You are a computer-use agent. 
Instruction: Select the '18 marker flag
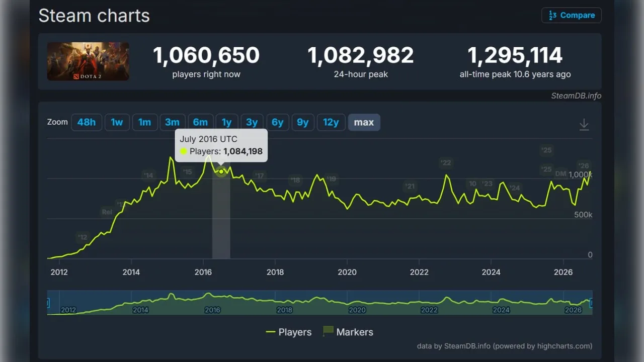point(295,180)
